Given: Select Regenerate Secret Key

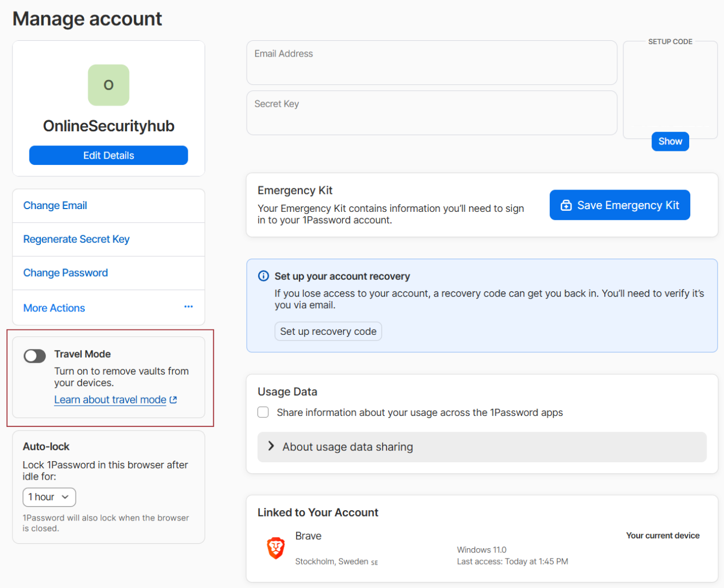Looking at the screenshot, I should click(76, 240).
